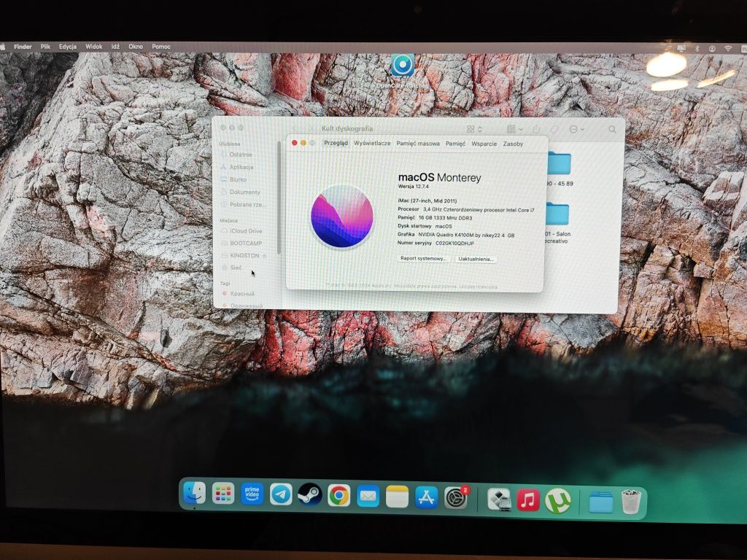Open the Finder menu

[23, 47]
